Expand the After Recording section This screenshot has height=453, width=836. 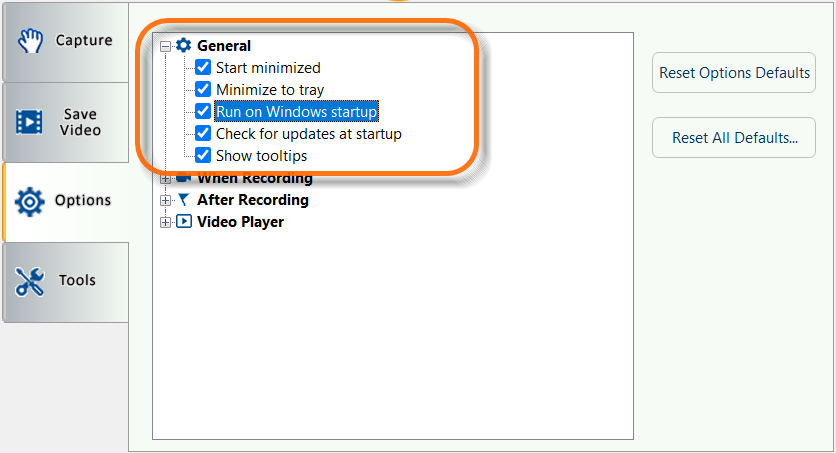pos(166,200)
